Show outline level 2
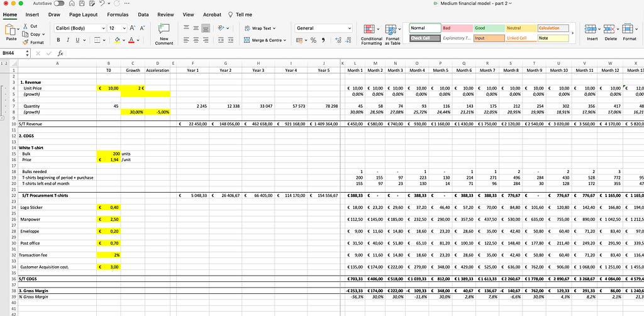644x316 pixels. click(x=6, y=64)
